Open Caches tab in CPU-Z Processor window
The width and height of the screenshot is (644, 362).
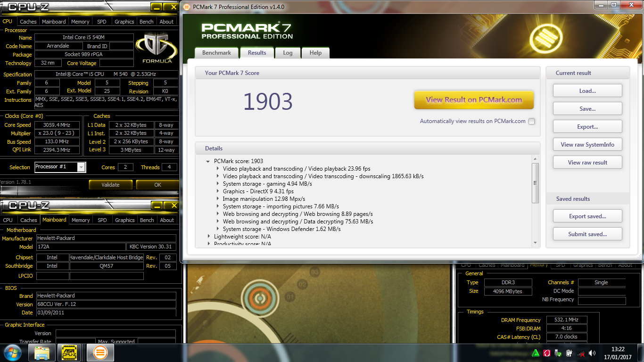pyautogui.click(x=28, y=22)
